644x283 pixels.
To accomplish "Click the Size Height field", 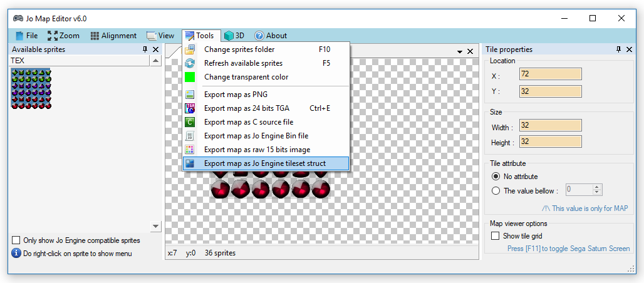I will (x=551, y=141).
